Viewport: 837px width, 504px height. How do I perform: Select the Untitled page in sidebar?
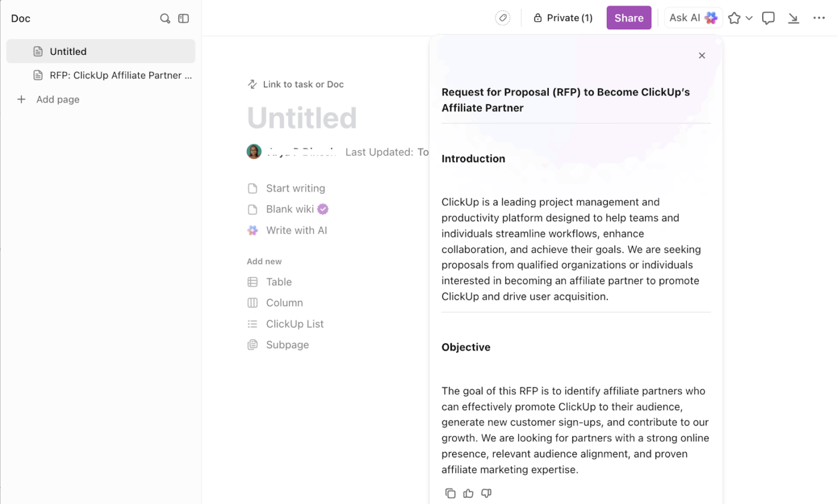pos(68,51)
